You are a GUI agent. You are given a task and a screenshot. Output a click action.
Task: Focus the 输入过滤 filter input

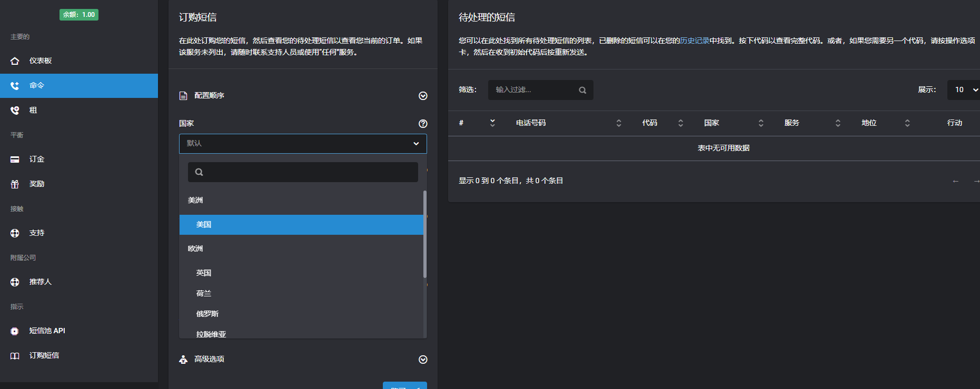click(540, 90)
